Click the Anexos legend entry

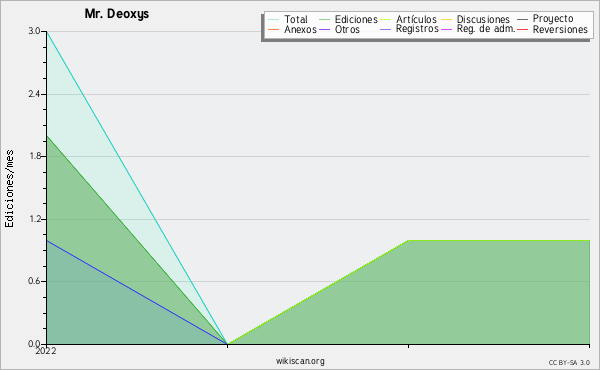(x=292, y=29)
